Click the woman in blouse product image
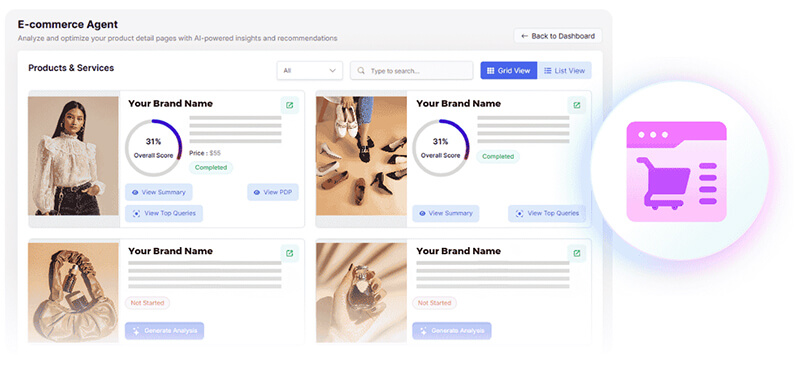800x373 pixels. 73,156
